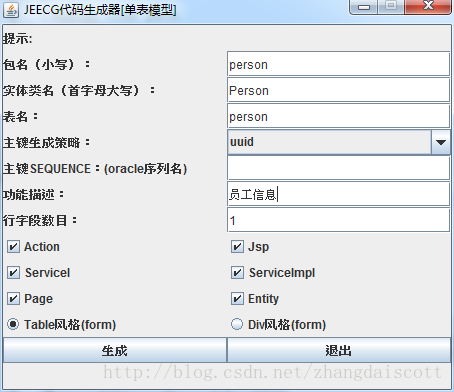Toggle the Entity checkbox
Screen dimensions: 454x392
point(237,299)
